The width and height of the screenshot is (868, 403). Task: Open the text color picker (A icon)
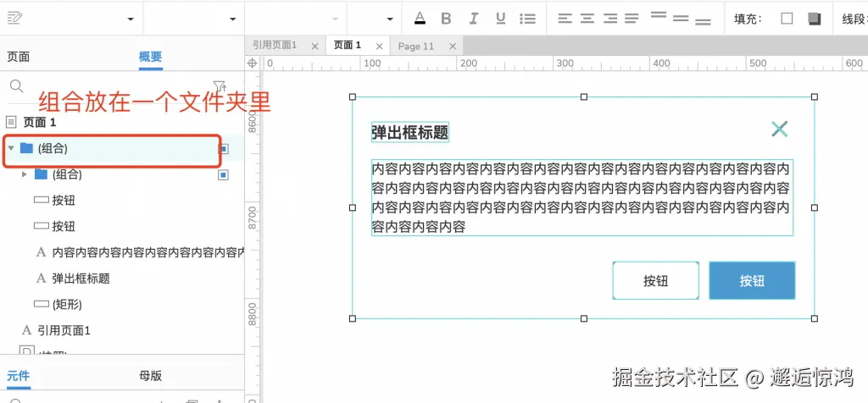point(420,19)
